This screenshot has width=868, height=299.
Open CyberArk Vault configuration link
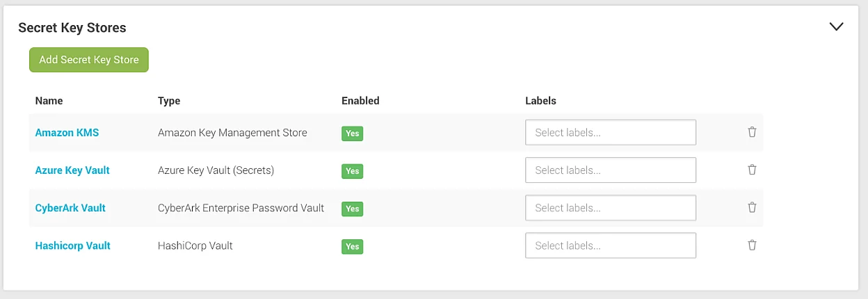[x=70, y=207]
